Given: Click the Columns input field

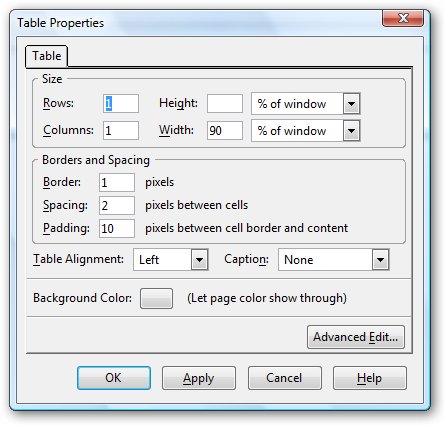Looking at the screenshot, I should click(121, 130).
